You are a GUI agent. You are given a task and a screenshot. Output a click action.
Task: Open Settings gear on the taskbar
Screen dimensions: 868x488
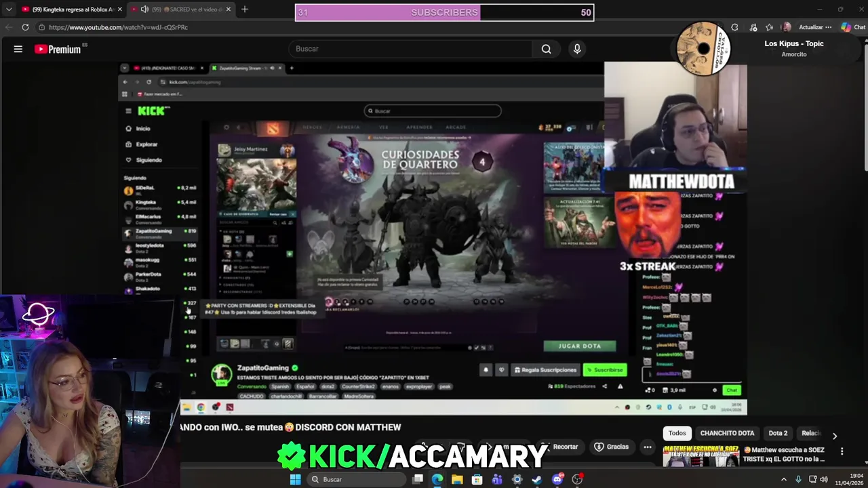pos(517,479)
